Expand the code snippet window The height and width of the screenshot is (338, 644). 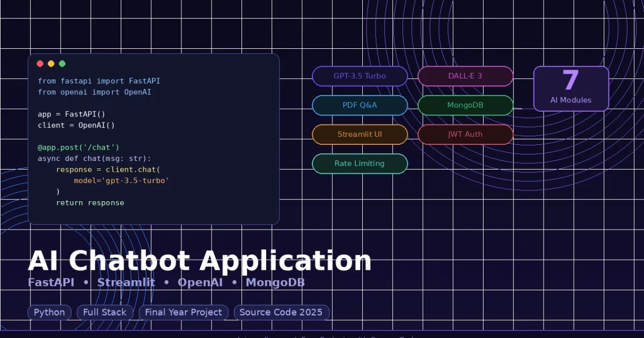pos(154,138)
